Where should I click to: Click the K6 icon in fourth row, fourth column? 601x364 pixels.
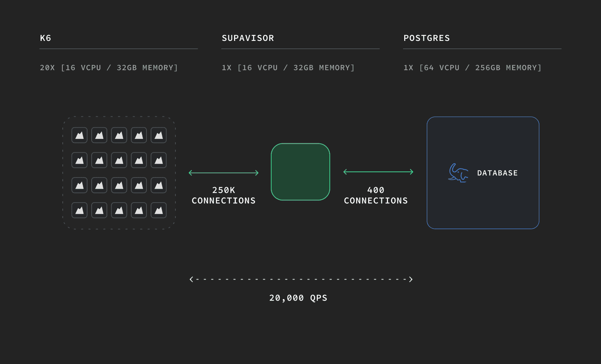tap(139, 210)
